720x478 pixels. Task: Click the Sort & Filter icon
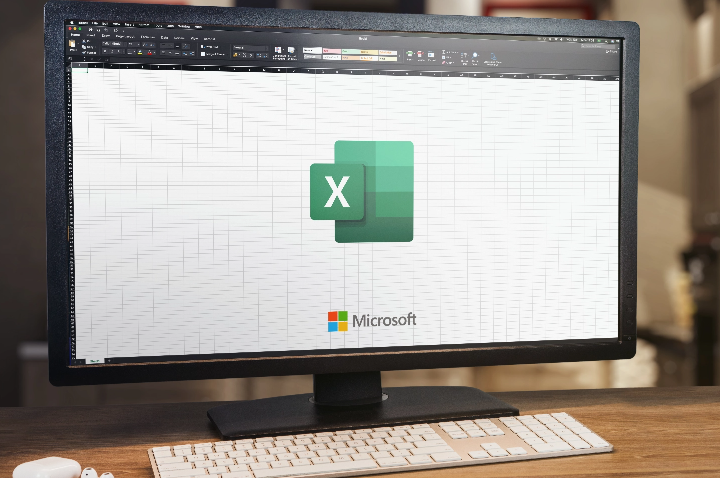point(464,55)
